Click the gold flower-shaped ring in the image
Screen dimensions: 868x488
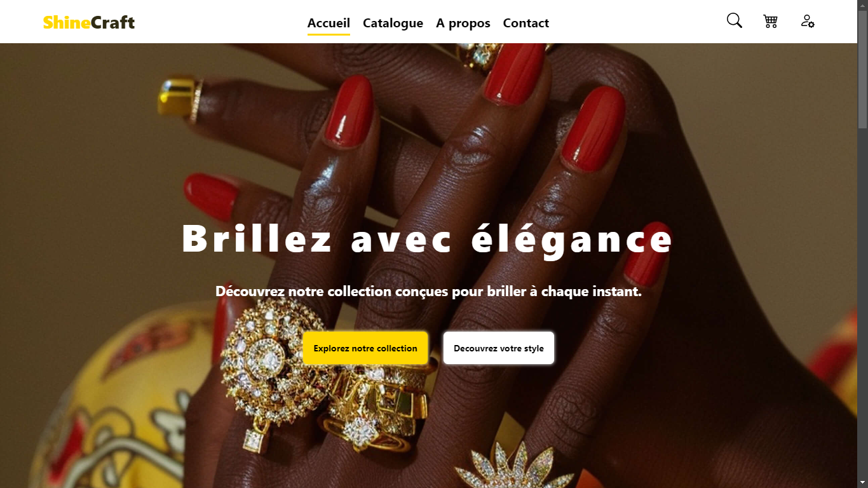point(515,468)
